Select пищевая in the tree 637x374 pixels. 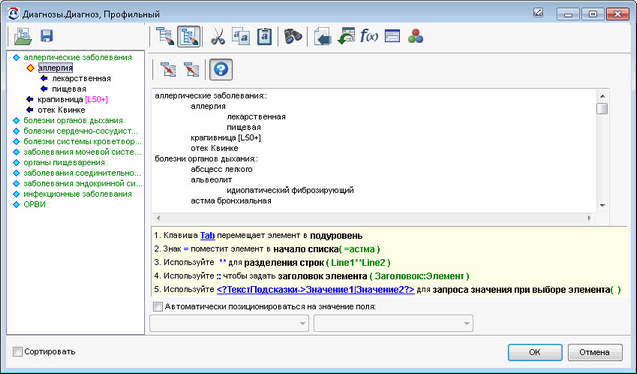(69, 89)
